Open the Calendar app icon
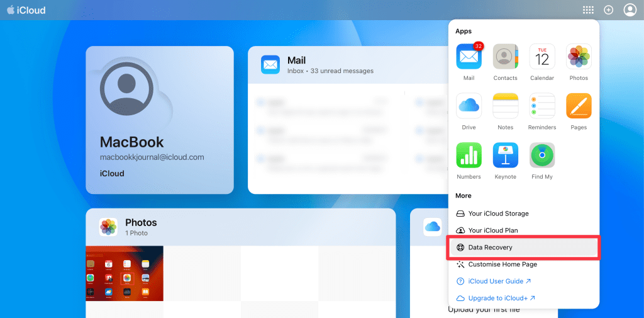The image size is (644, 318). [x=542, y=57]
